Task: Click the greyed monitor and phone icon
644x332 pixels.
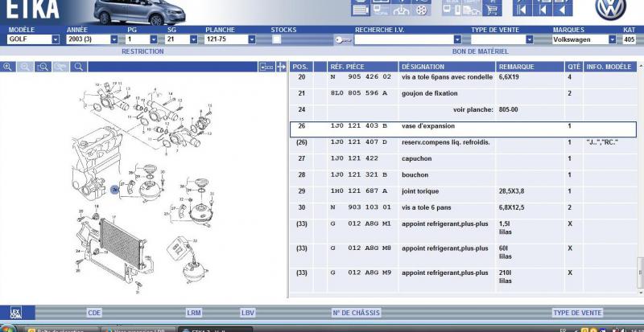Action: click(452, 10)
